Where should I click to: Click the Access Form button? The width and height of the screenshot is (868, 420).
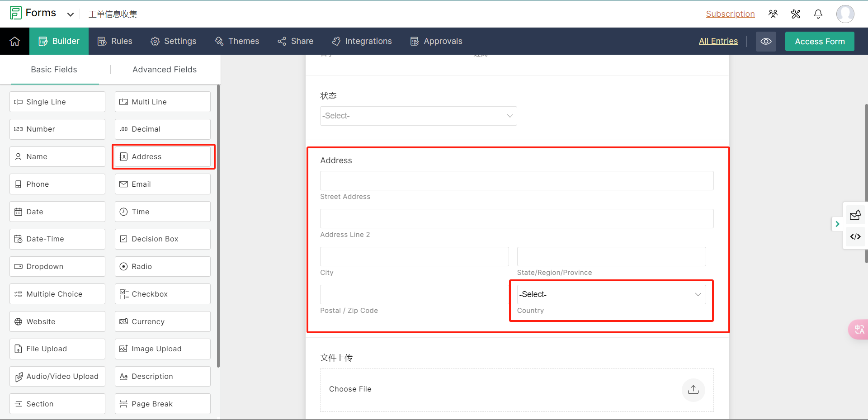pyautogui.click(x=819, y=41)
